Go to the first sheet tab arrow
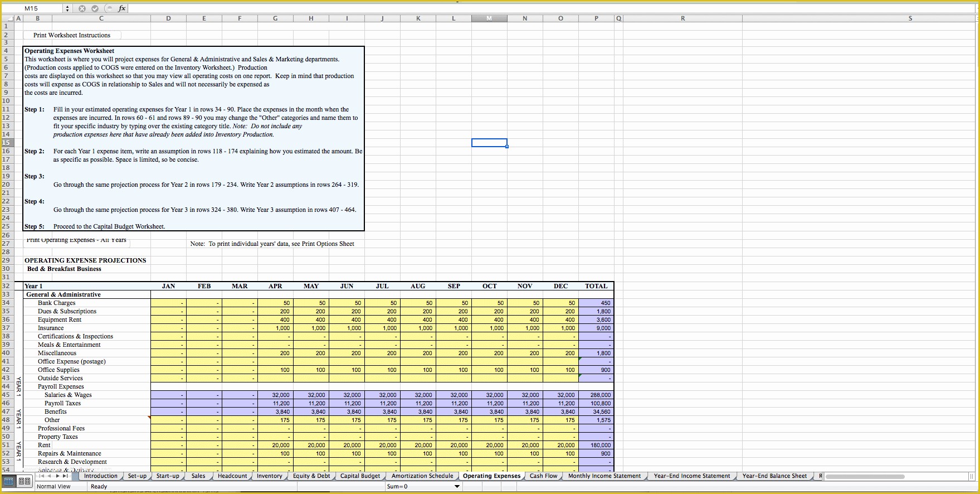This screenshot has height=494, width=980. pos(42,476)
